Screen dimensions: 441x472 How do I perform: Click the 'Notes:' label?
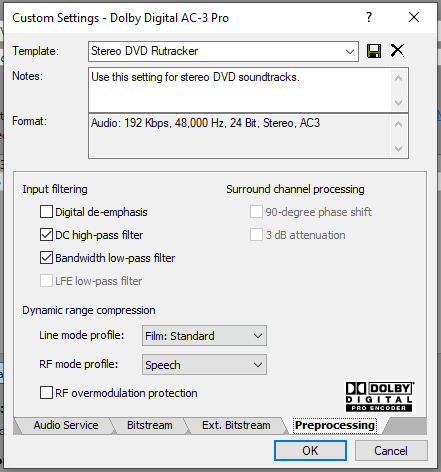coord(28,76)
